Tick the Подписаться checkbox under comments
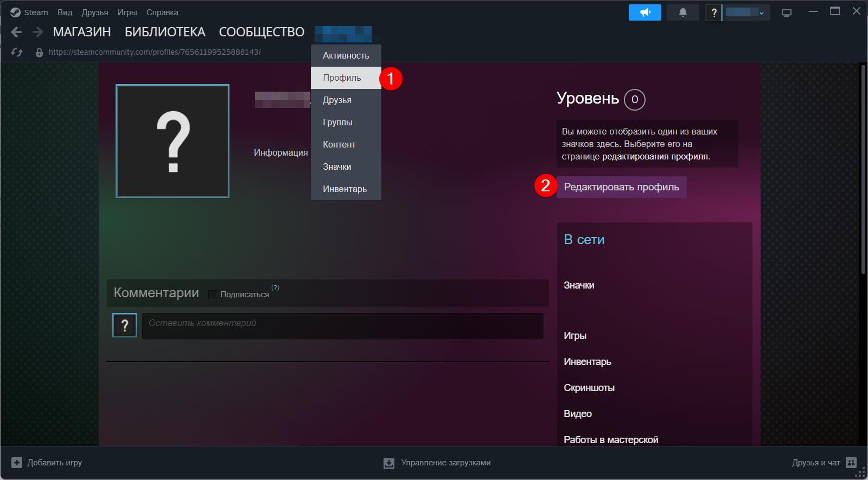 point(213,295)
